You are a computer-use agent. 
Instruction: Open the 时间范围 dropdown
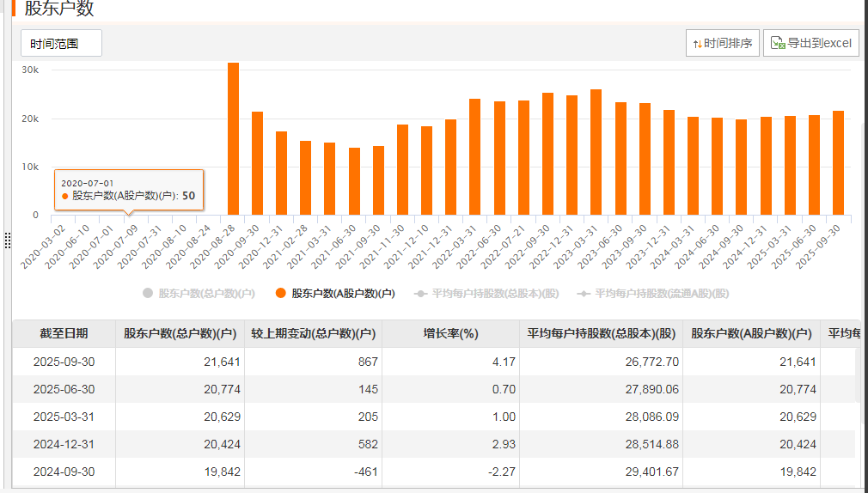tap(61, 43)
